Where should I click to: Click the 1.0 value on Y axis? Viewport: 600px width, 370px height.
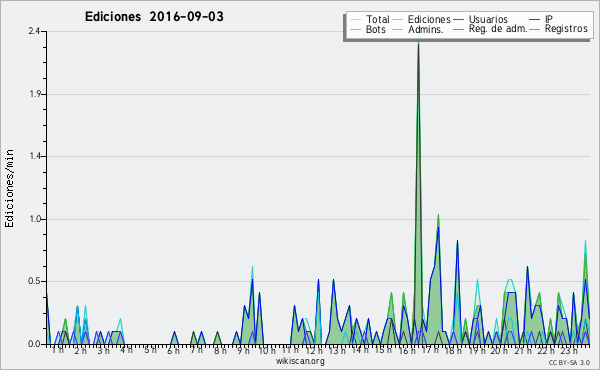35,219
